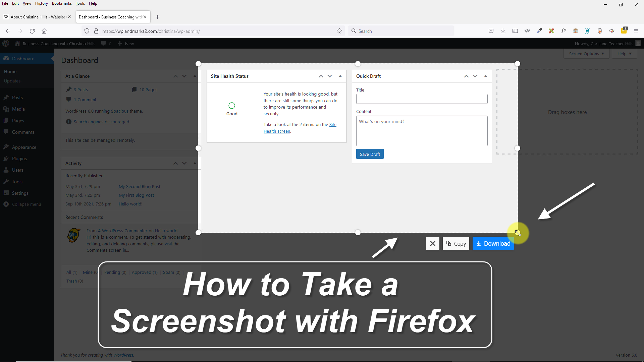
Task: Move Quick Draft box up
Action: click(x=466, y=76)
